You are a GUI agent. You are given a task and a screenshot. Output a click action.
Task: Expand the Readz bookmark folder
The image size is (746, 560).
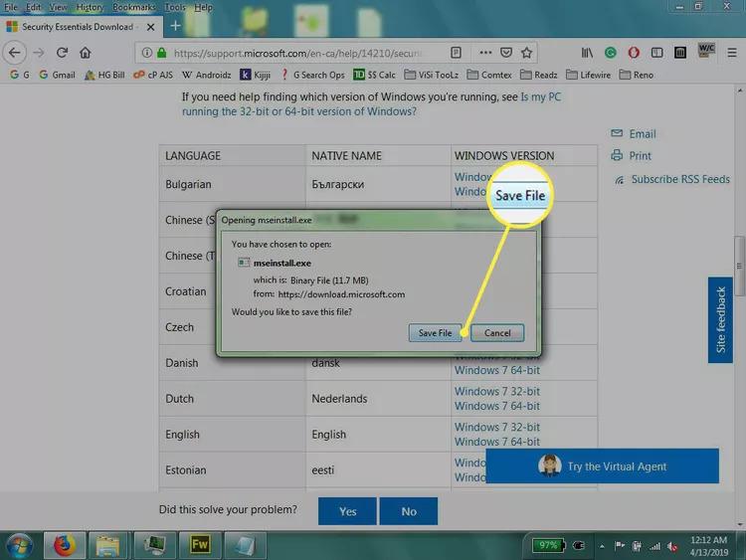click(x=538, y=75)
